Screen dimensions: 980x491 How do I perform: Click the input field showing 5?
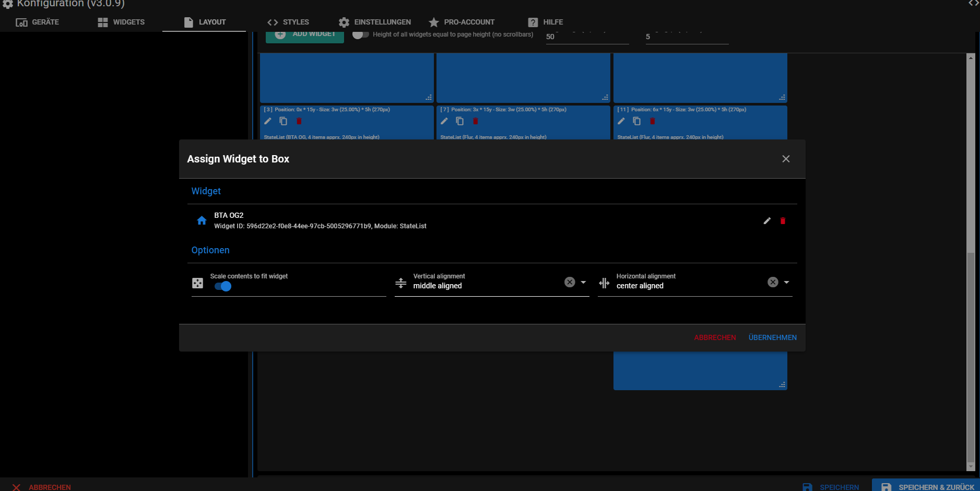[687, 37]
